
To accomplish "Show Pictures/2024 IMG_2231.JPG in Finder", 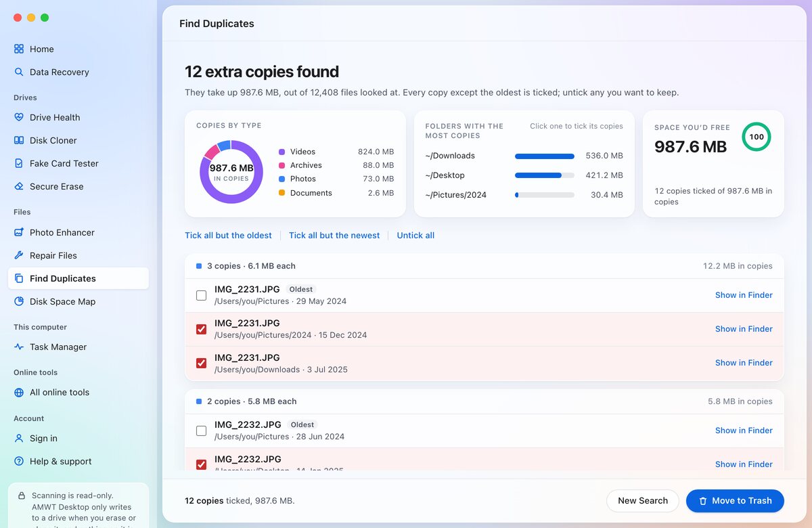I will pos(744,329).
